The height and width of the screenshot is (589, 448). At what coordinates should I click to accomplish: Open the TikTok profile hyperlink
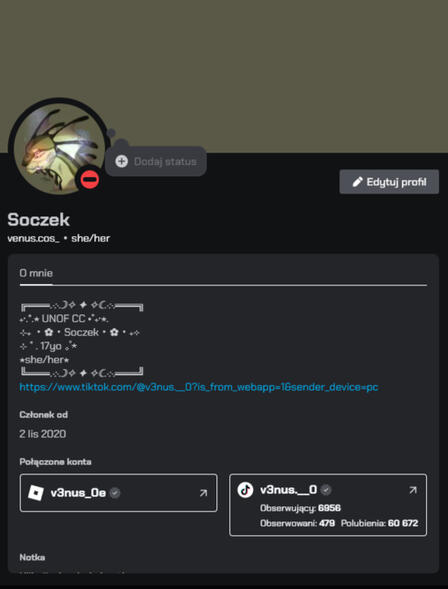199,387
